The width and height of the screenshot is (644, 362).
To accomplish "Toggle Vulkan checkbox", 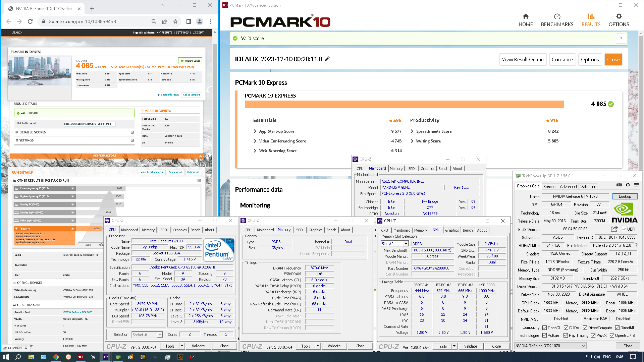I will pos(545,336).
